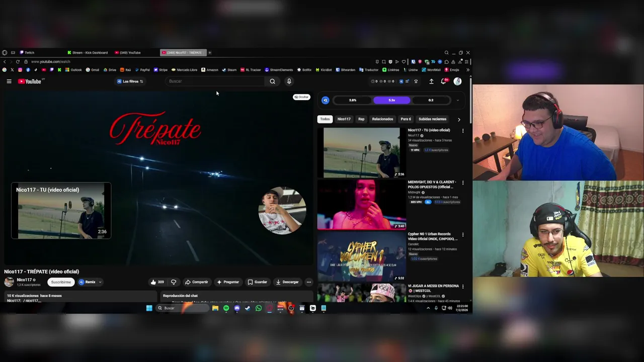Save video with Guardar button

coord(257,282)
